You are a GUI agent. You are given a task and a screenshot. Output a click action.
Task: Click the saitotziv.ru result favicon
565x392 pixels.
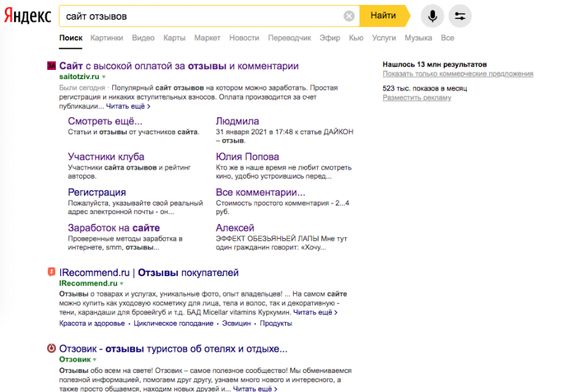click(52, 66)
